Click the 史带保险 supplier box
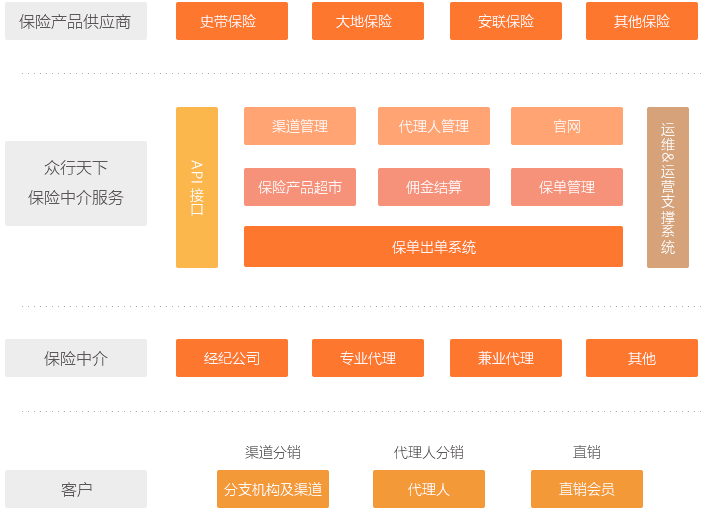701x512 pixels. (231, 21)
